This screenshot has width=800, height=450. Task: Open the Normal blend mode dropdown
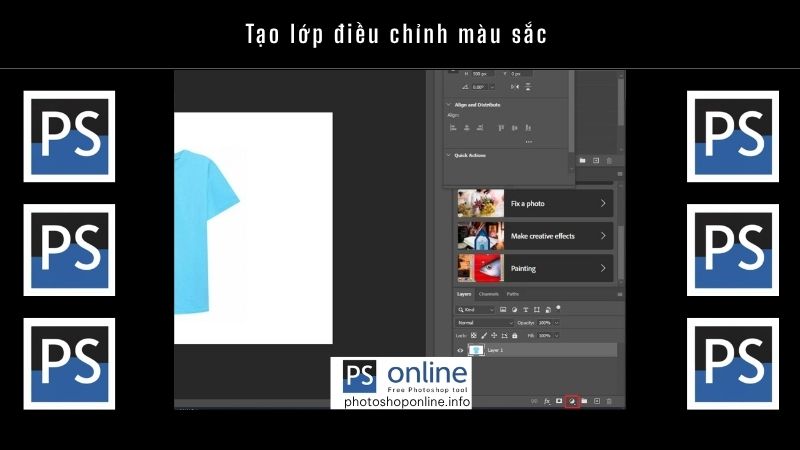coord(484,323)
